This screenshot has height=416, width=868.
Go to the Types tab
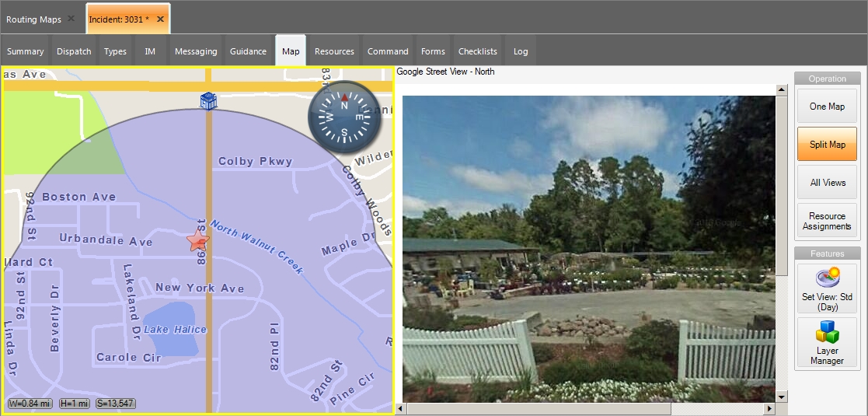115,51
